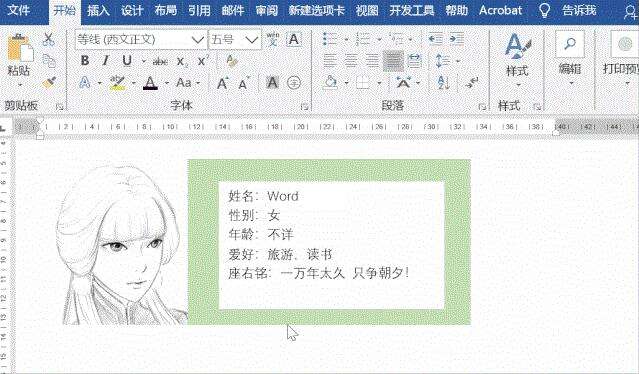639x374 pixels.
Task: Click the 告诉我 search box
Action: (x=579, y=10)
